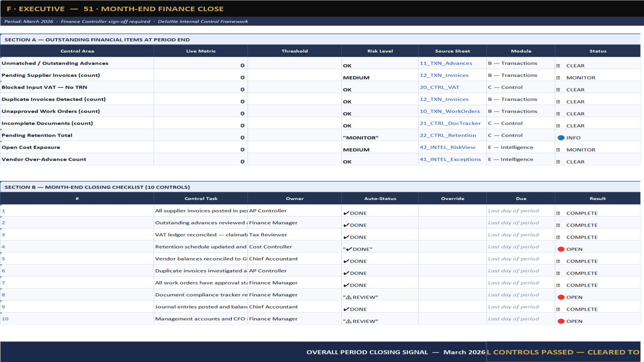The width and height of the screenshot is (644, 362).
Task: Open the 11_TXN_Advances source sheet link
Action: (x=446, y=63)
